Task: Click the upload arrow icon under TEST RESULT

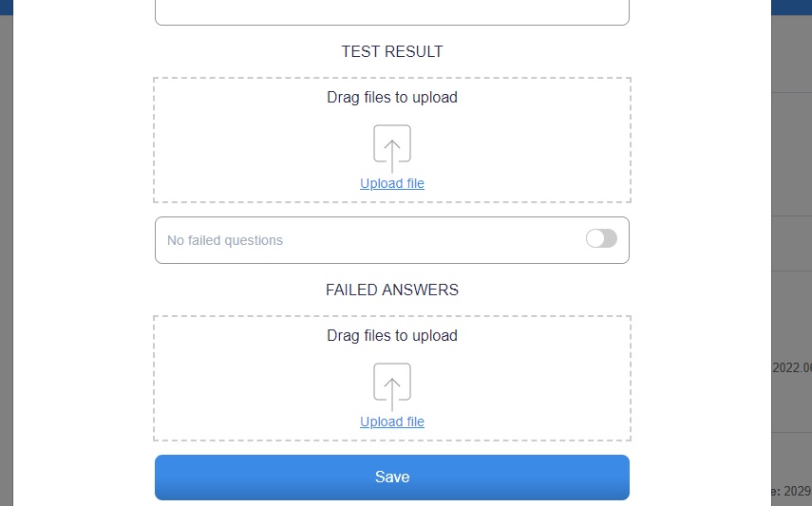Action: pos(392,149)
